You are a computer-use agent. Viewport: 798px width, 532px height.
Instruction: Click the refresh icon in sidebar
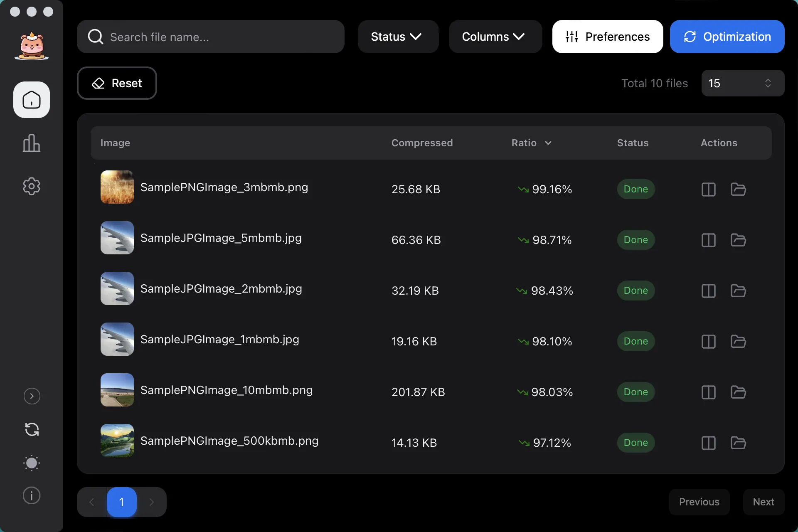click(x=31, y=429)
